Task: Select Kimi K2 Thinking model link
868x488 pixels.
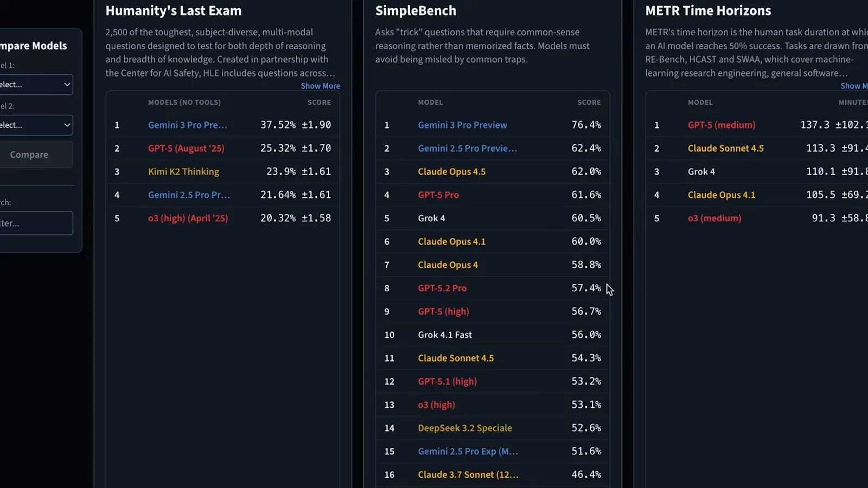Action: tap(183, 171)
